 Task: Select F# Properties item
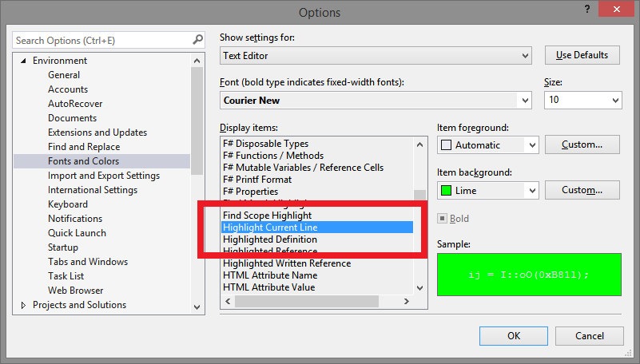point(317,192)
